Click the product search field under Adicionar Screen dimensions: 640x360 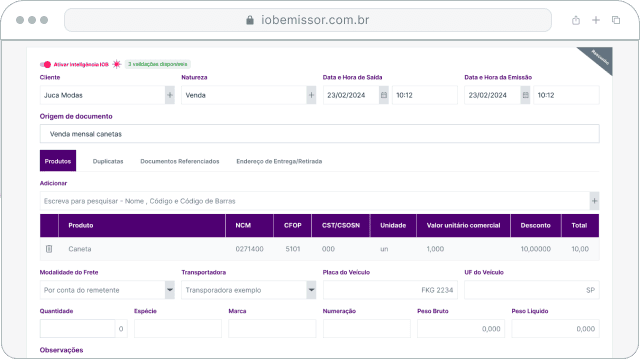click(x=315, y=201)
